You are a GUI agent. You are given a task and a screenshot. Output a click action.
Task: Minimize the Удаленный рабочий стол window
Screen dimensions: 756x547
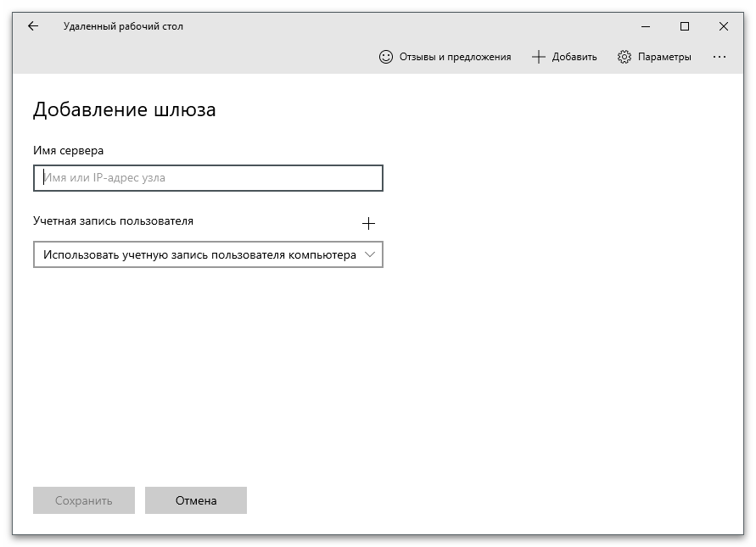[x=646, y=26]
